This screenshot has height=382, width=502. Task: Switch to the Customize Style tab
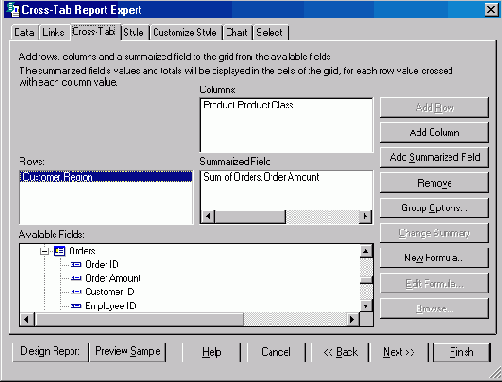tap(185, 32)
